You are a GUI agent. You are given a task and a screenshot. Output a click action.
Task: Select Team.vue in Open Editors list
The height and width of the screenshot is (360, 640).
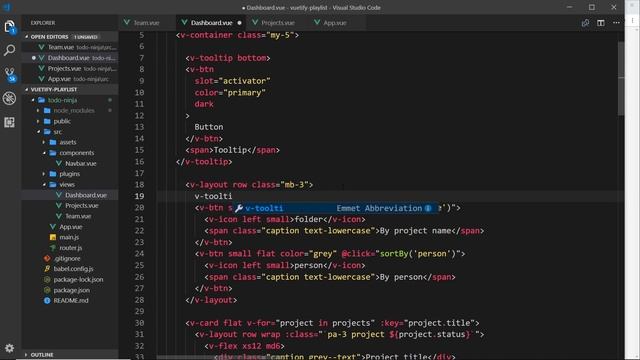[70, 47]
